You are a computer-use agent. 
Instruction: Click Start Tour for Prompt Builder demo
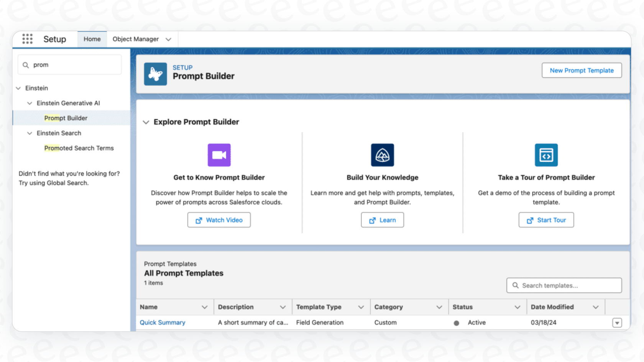click(546, 220)
